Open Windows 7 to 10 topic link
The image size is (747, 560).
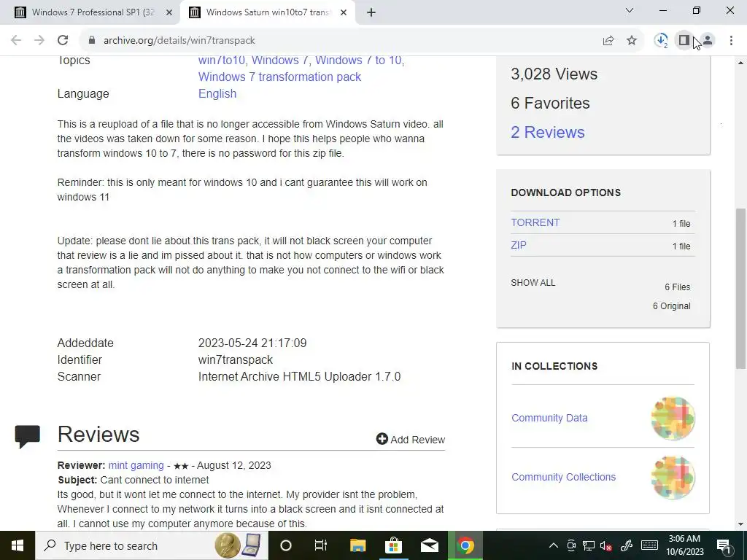point(358,60)
